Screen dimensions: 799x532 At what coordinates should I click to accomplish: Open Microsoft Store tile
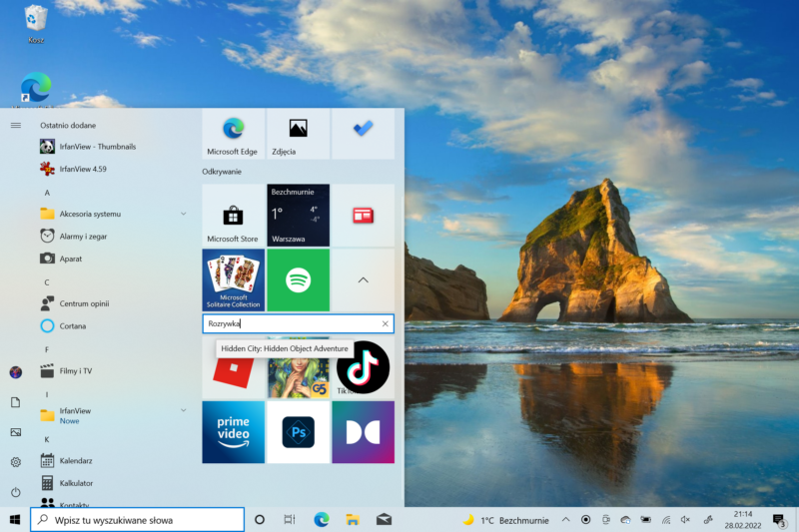coord(233,216)
